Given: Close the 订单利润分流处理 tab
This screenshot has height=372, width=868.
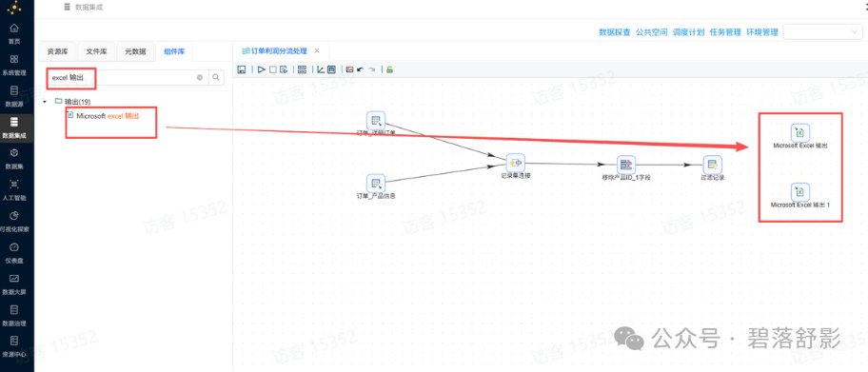Looking at the screenshot, I should pyautogui.click(x=317, y=51).
